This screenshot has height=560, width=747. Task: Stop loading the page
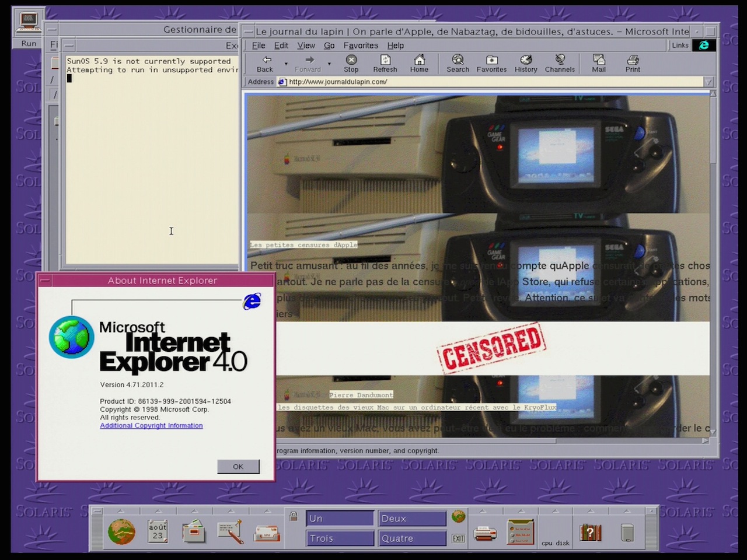[x=351, y=64]
